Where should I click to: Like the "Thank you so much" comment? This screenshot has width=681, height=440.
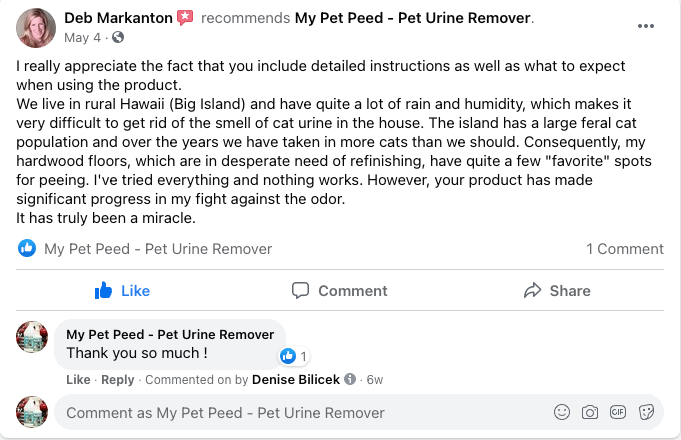point(78,380)
